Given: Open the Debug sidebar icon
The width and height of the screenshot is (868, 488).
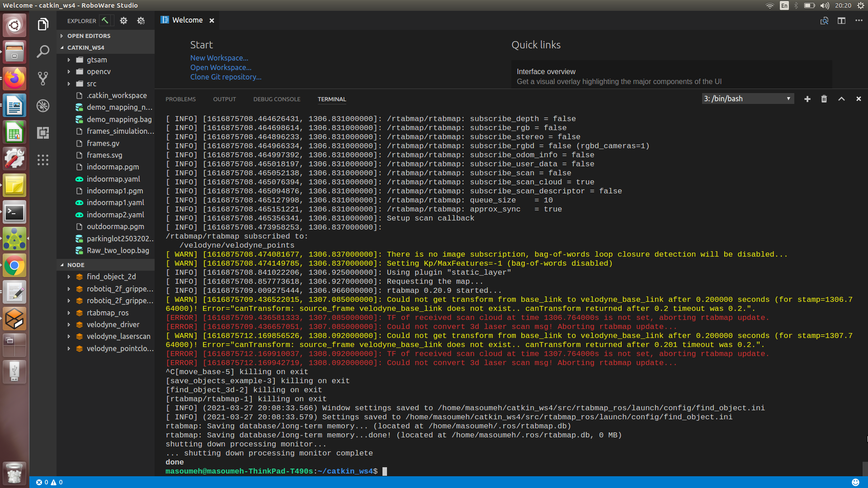Looking at the screenshot, I should click(x=43, y=106).
